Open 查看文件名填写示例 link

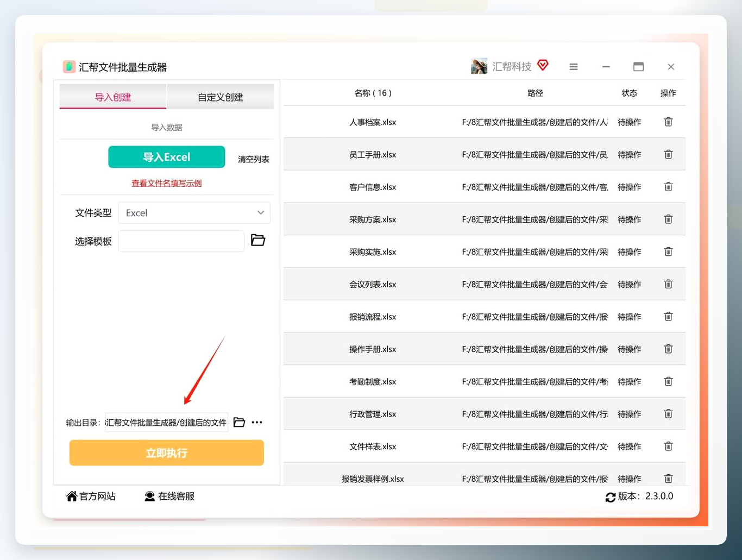point(166,183)
